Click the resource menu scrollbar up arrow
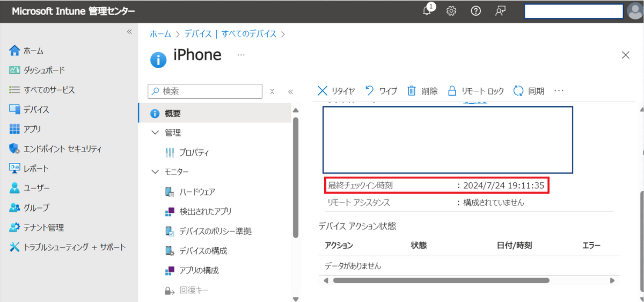This screenshot has width=644, height=302. click(x=295, y=111)
